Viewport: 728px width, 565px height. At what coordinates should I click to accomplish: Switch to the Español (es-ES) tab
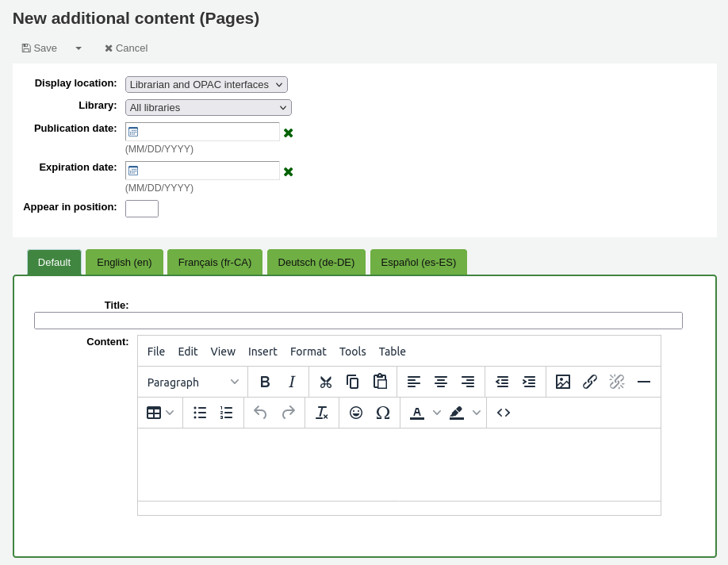[x=419, y=263]
